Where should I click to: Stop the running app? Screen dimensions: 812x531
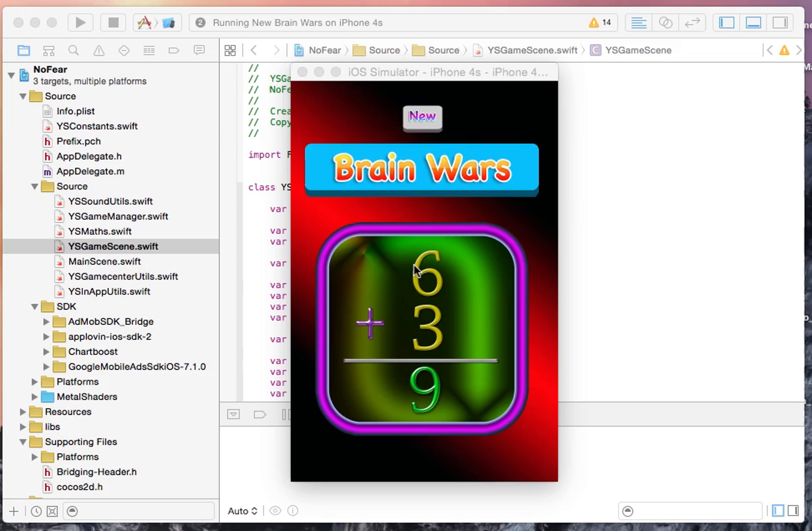113,23
